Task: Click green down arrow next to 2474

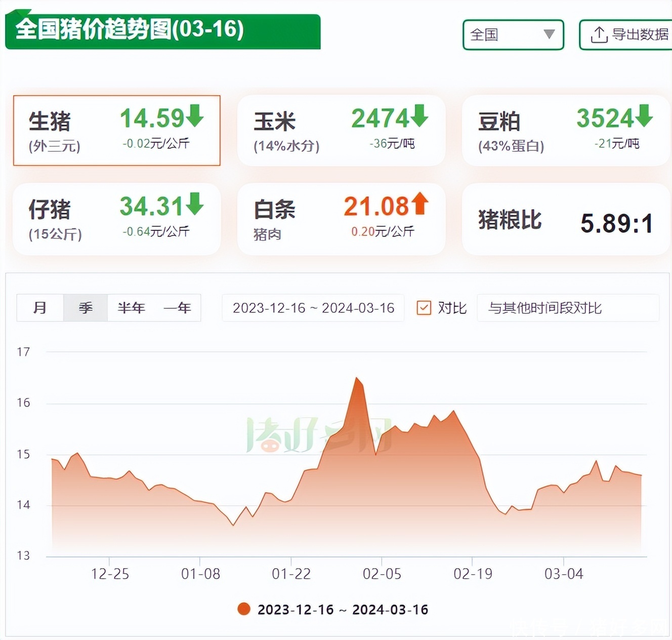Action: [419, 116]
